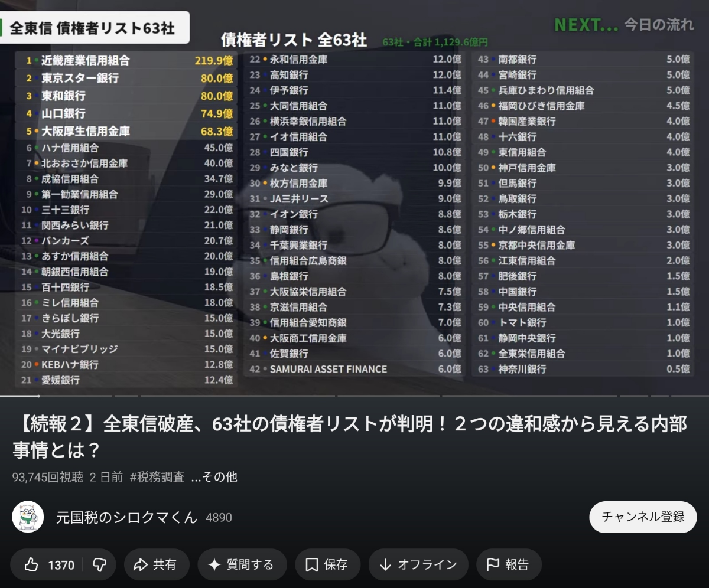Click row 22 永和信用金庫
Image resolution: width=709 pixels, height=588 pixels.
(x=354, y=60)
